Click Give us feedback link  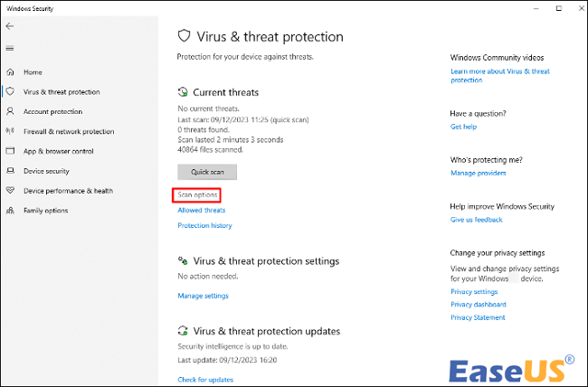[477, 220]
